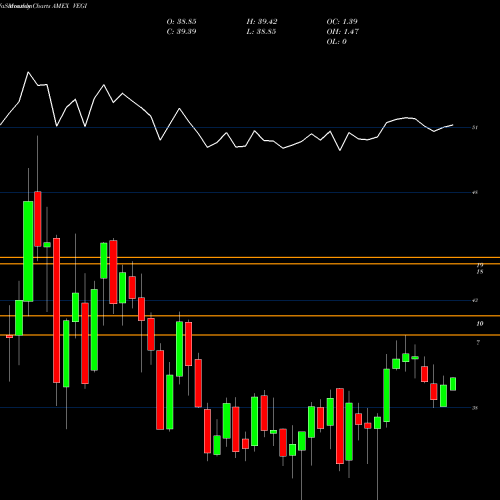The height and width of the screenshot is (500, 500).
Task: Click the low price value L: 38.85
Action: (261, 32)
